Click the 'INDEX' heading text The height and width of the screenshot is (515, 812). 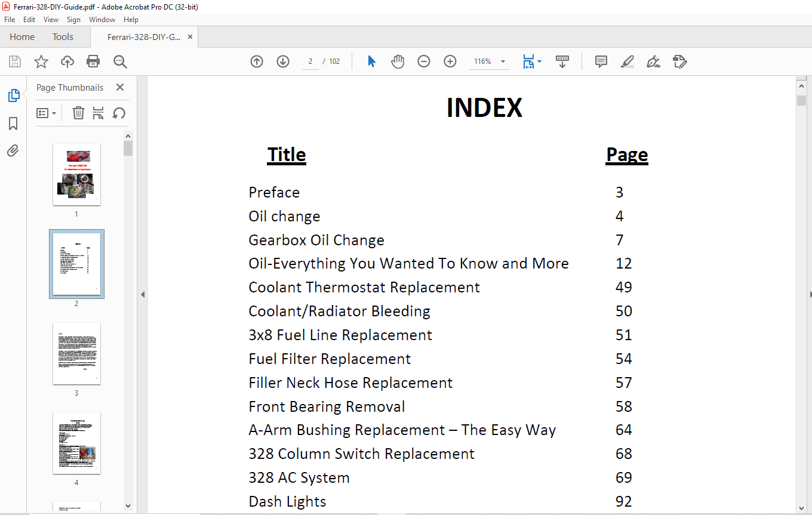click(x=484, y=107)
